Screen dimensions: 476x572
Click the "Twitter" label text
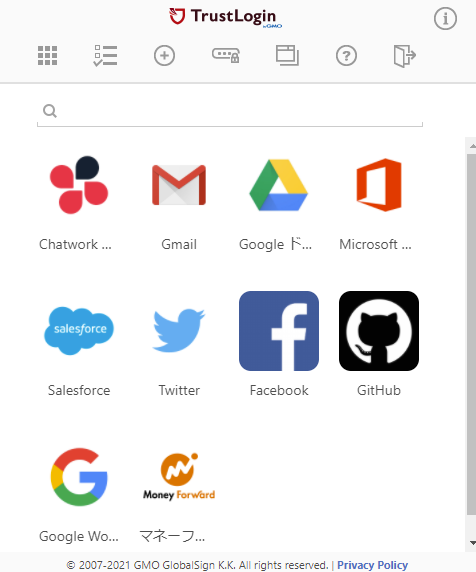[x=179, y=390]
